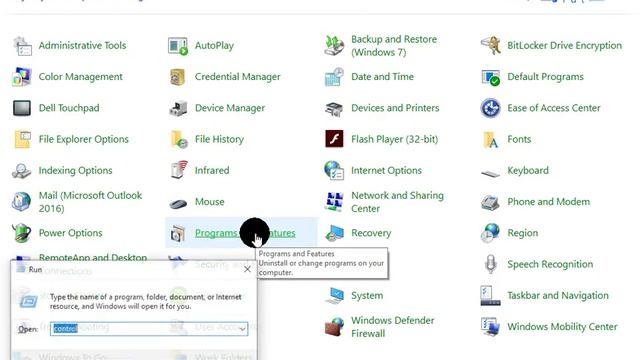This screenshot has height=360, width=640.
Task: Click the BitLocker Drive Encryption icon
Action: pos(491,46)
